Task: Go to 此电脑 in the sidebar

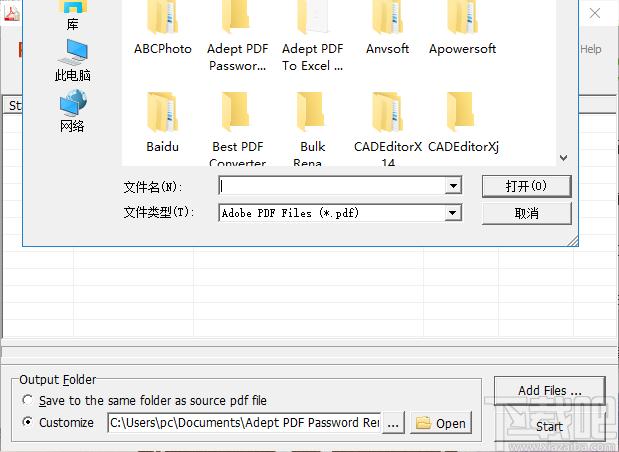Action: (73, 60)
